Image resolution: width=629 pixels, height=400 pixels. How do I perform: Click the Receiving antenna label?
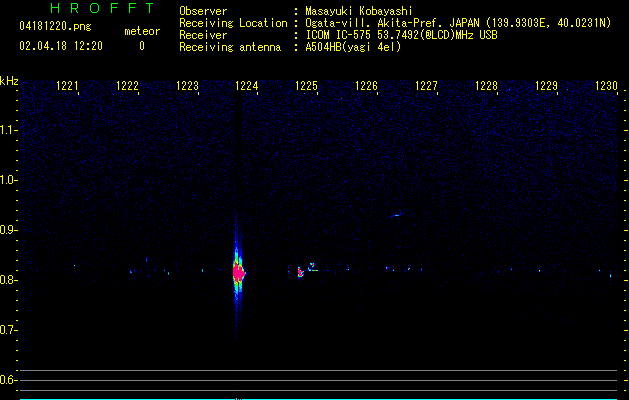[230, 47]
